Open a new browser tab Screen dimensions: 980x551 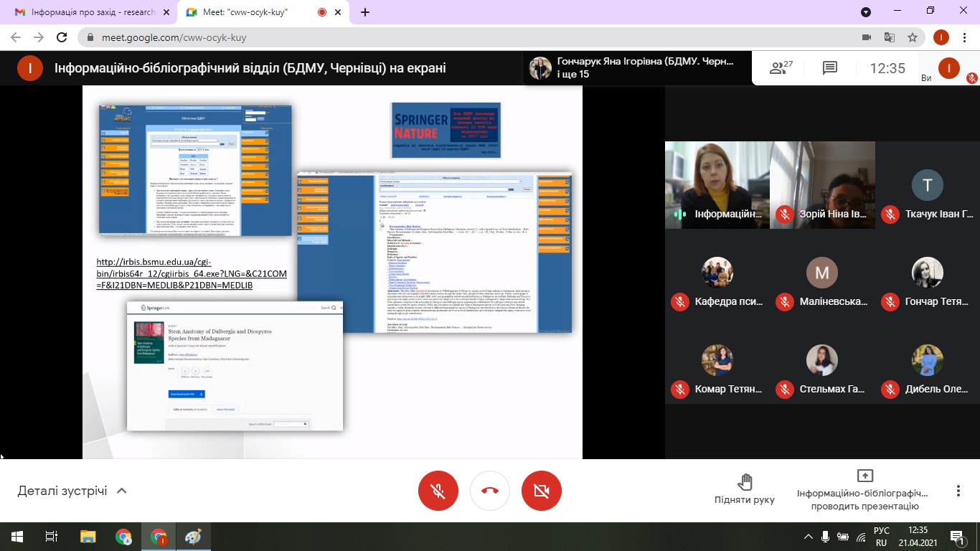point(365,12)
